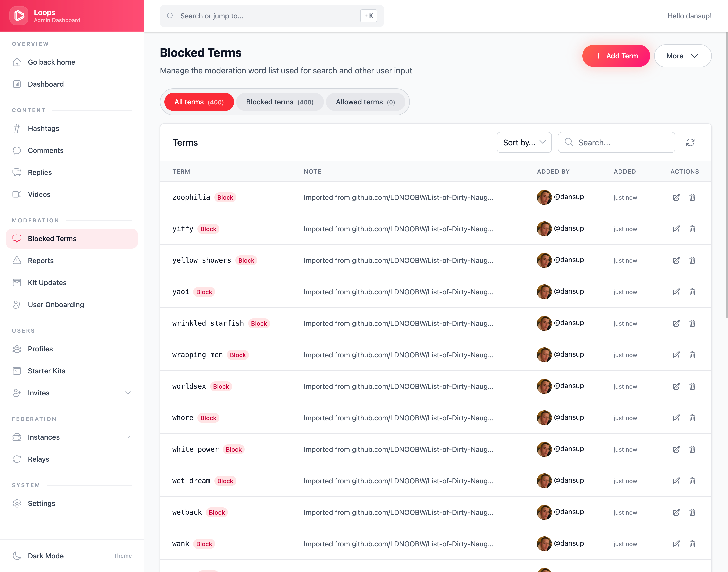This screenshot has width=728, height=572.
Task: Switch to Blocked terms tab
Action: coord(280,102)
